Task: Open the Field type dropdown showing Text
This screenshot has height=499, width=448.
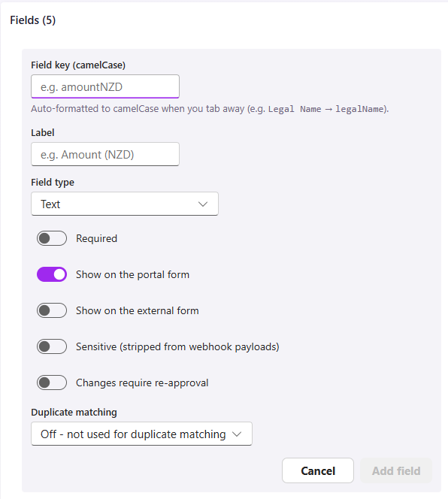Action: click(125, 204)
